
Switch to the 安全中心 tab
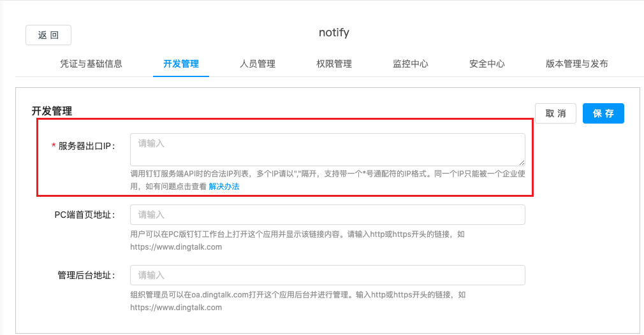tap(487, 64)
